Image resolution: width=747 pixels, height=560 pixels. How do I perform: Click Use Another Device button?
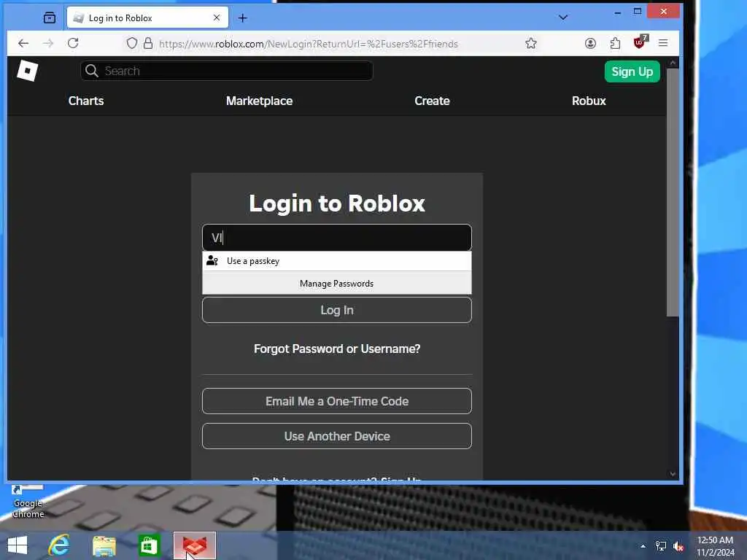(337, 436)
